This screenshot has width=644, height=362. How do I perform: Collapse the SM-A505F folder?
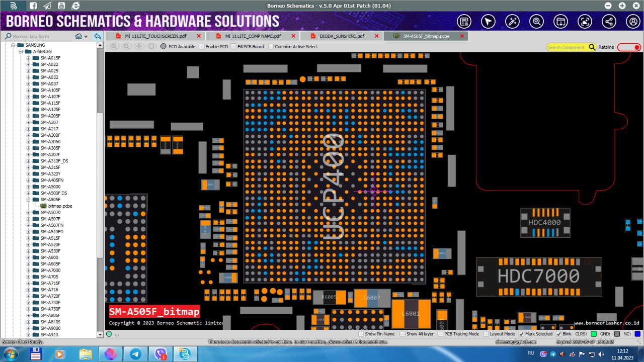(29, 200)
